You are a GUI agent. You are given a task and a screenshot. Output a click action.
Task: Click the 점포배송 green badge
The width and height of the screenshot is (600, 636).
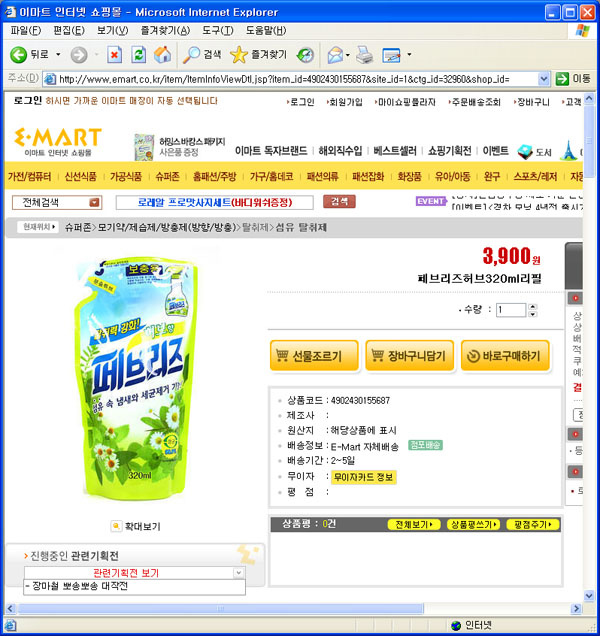[425, 445]
